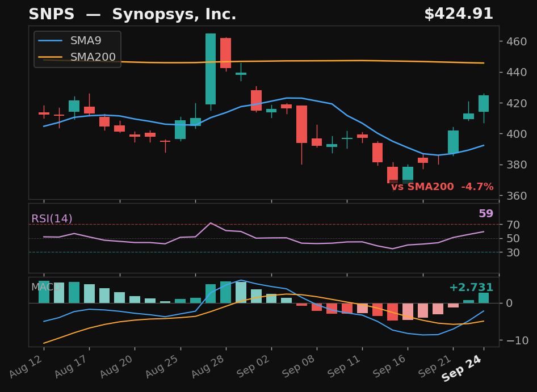This screenshot has height=392, width=537.
Task: Click the 460 price axis label
Action: [518, 42]
